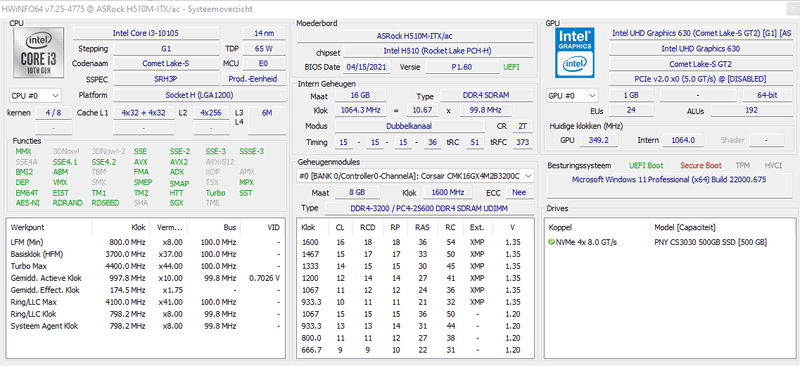Image resolution: width=800 pixels, height=366 pixels.
Task: Click the 4x32 + 4x32 L1 cache value
Action: coord(143,113)
